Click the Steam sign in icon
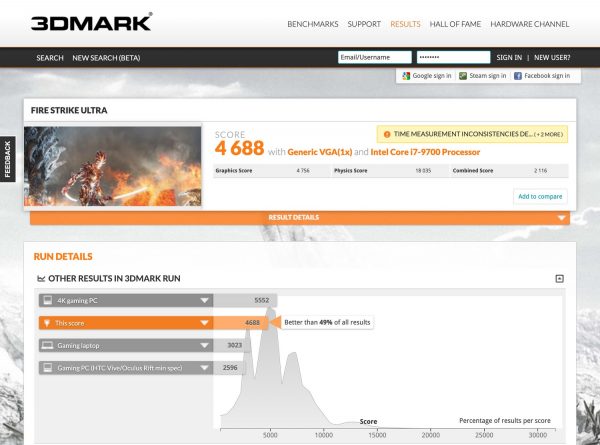 click(463, 76)
